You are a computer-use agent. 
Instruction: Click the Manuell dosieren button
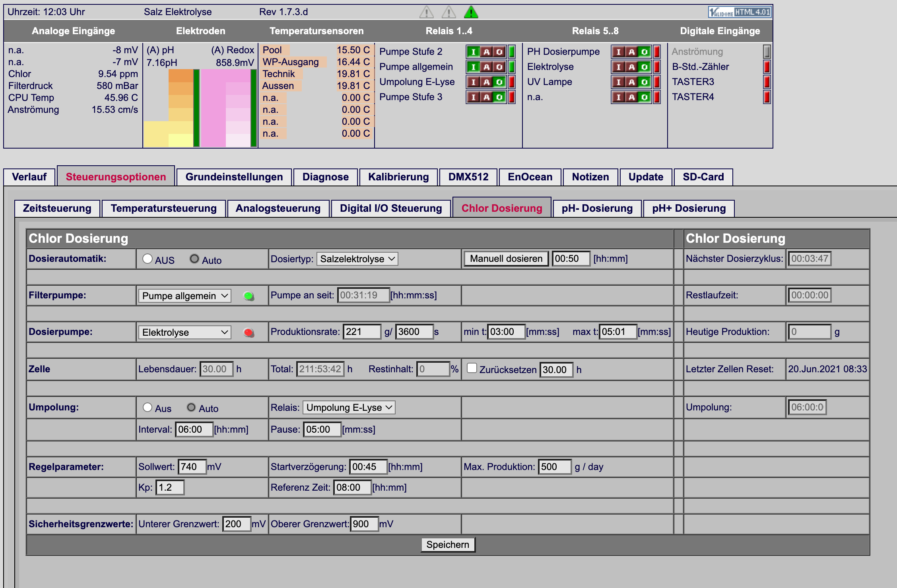[506, 259]
